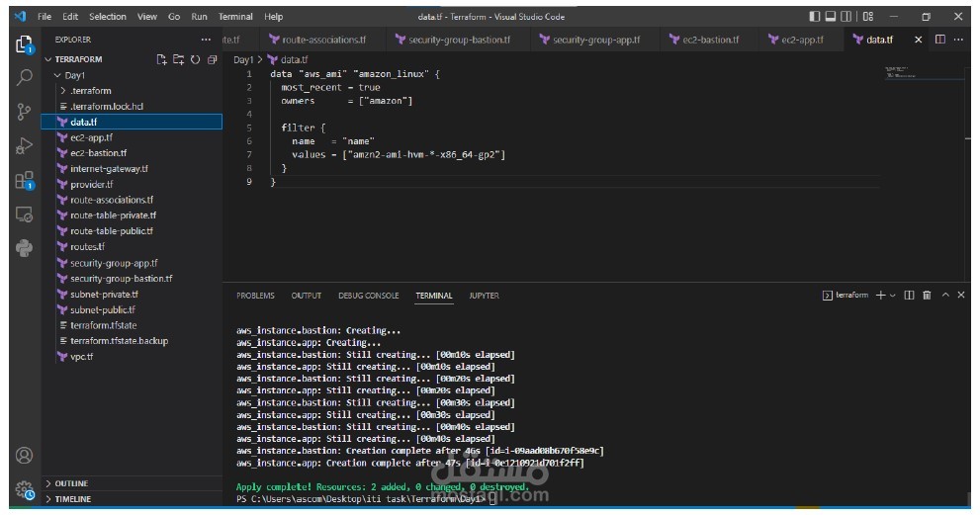Open editor more actions ellipsis
The height and width of the screenshot is (515, 980).
point(958,40)
